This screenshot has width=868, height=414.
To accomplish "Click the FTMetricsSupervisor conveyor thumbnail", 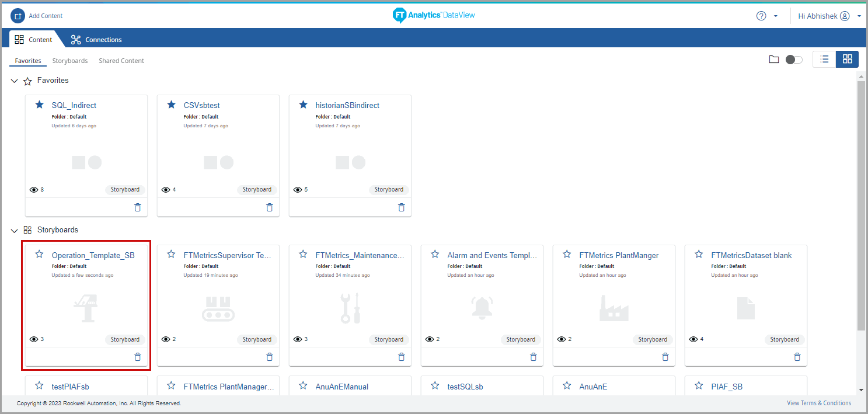I will tap(218, 309).
